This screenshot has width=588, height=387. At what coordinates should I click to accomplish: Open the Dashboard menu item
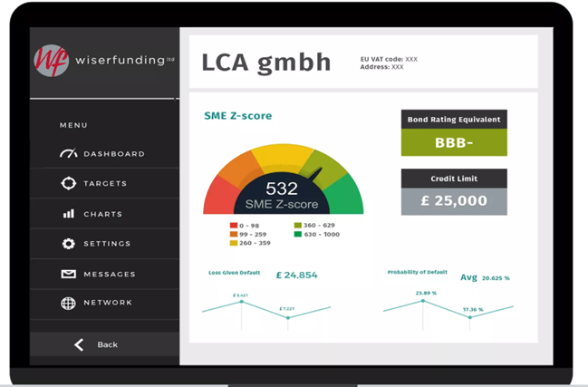114,154
